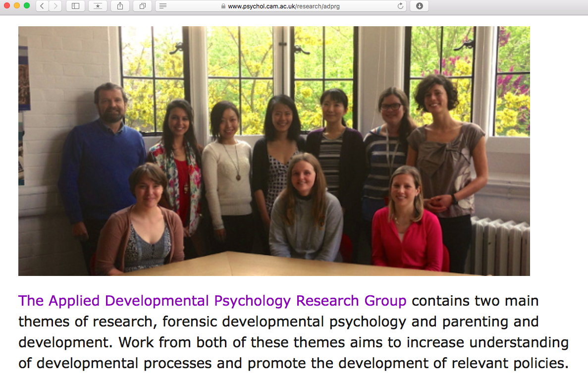Open the Share menu icon
This screenshot has height=378, width=588.
[120, 6]
